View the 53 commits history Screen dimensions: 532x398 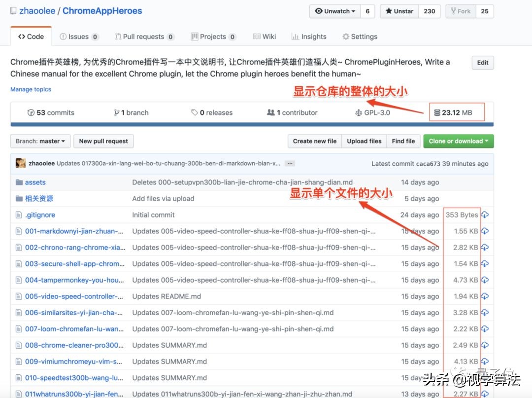tap(51, 112)
